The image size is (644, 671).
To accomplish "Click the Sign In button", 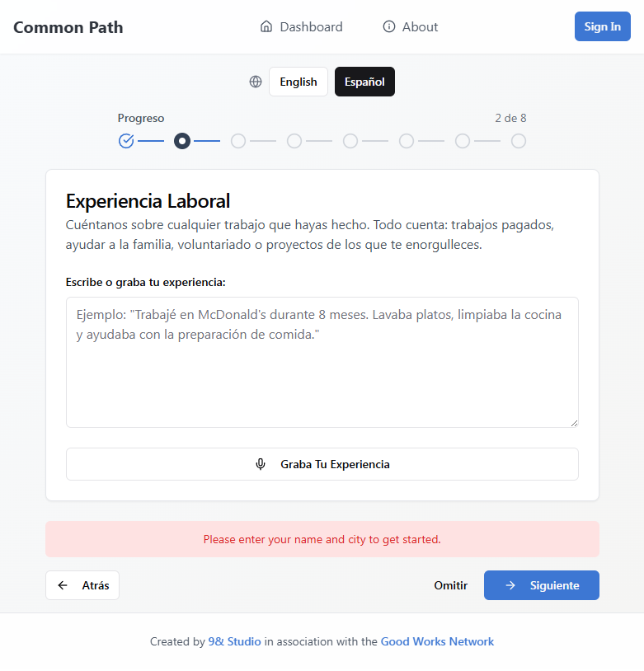I will click(602, 26).
